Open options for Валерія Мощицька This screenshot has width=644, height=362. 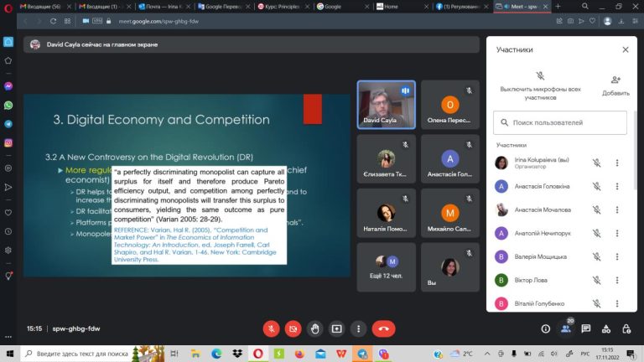point(617,256)
